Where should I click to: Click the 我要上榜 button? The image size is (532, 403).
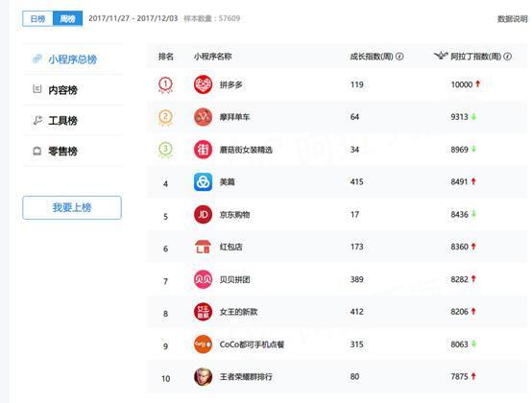(72, 207)
